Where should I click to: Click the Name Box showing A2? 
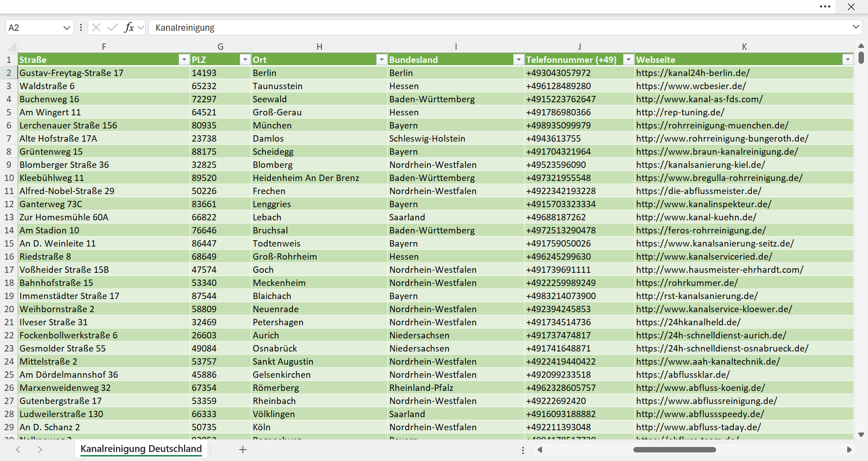tap(34, 28)
